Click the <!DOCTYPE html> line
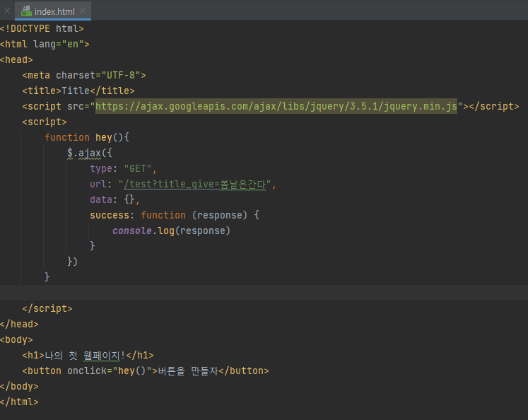The width and height of the screenshot is (528, 420). click(42, 28)
